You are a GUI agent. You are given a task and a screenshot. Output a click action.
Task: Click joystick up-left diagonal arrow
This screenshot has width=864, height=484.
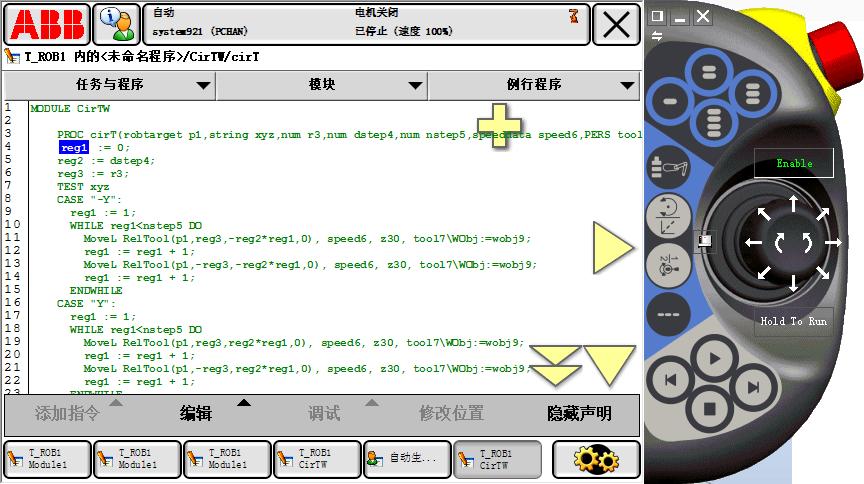click(764, 214)
